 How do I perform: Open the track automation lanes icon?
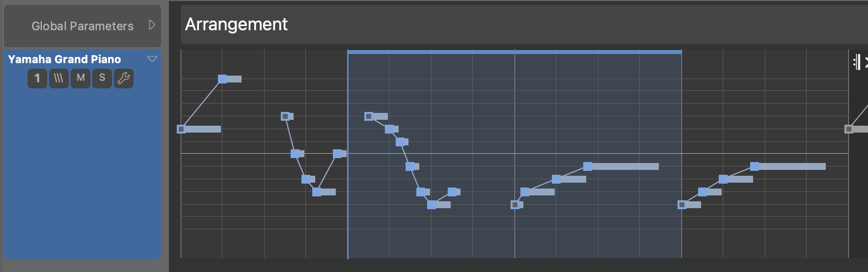tap(59, 78)
